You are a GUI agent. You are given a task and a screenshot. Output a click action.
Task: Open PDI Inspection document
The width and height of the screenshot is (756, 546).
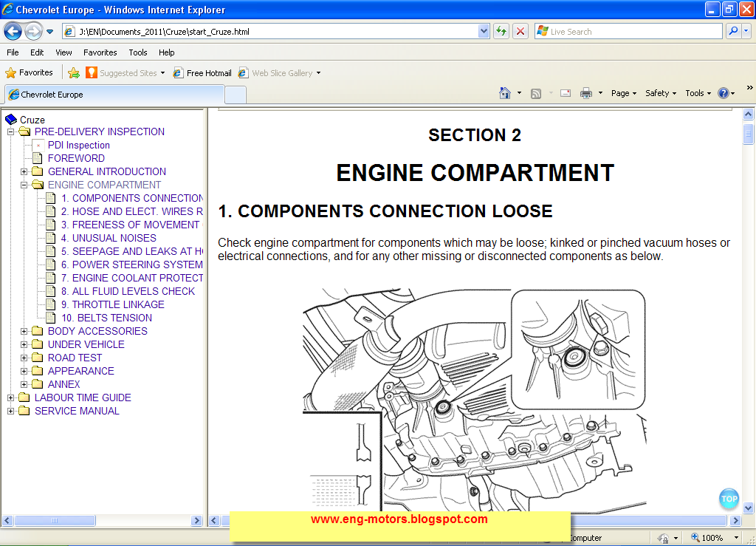[x=78, y=146]
